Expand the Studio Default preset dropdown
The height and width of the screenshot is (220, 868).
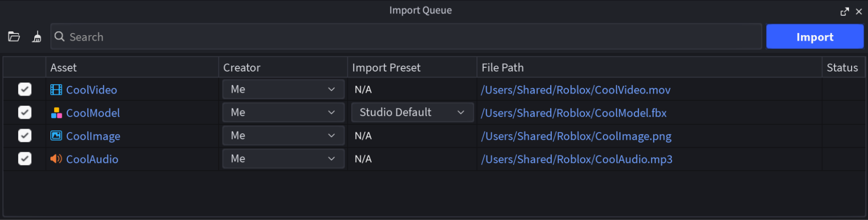412,112
